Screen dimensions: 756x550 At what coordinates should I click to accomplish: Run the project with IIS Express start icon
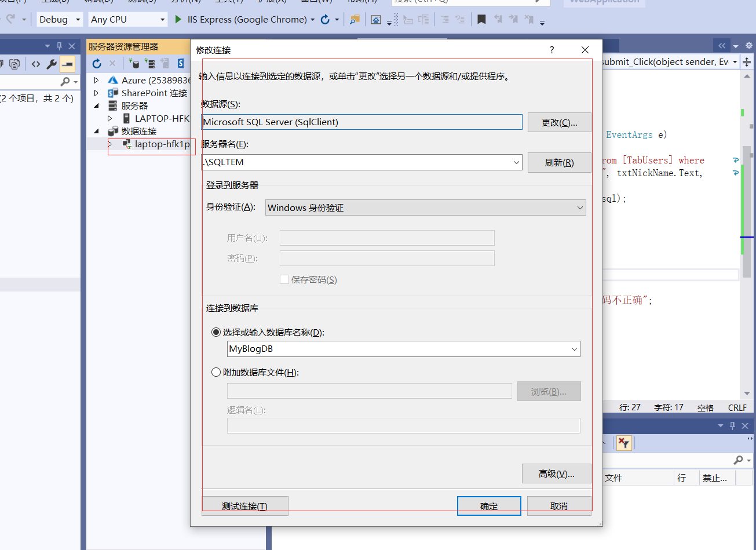(x=177, y=19)
